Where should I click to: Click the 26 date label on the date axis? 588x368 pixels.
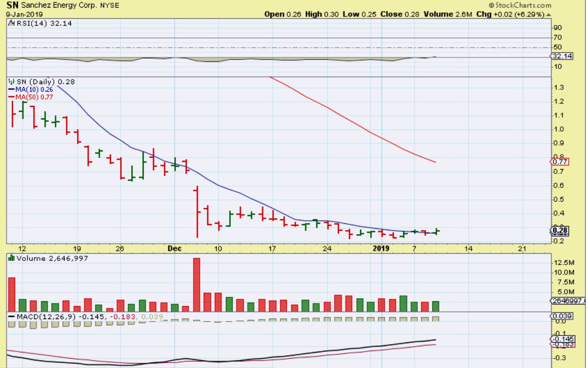[x=120, y=248]
